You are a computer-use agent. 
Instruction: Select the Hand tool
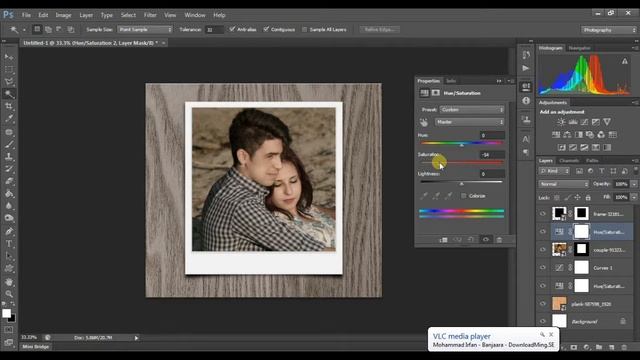tap(9, 282)
